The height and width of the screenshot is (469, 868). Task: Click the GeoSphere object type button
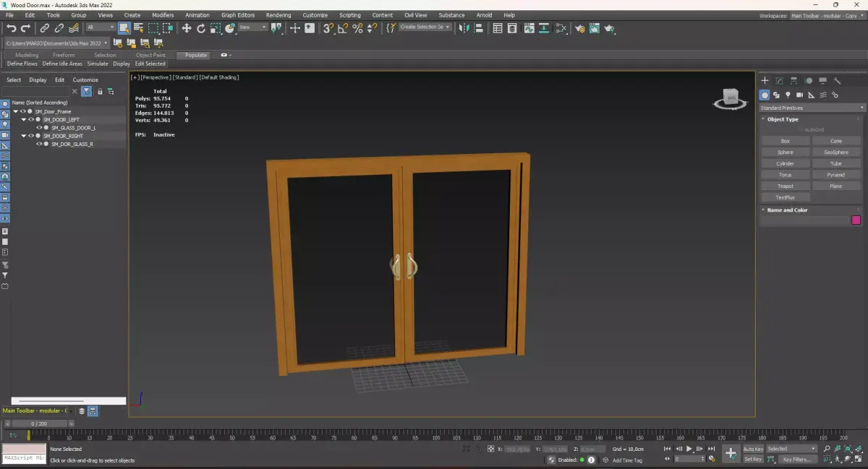(836, 152)
